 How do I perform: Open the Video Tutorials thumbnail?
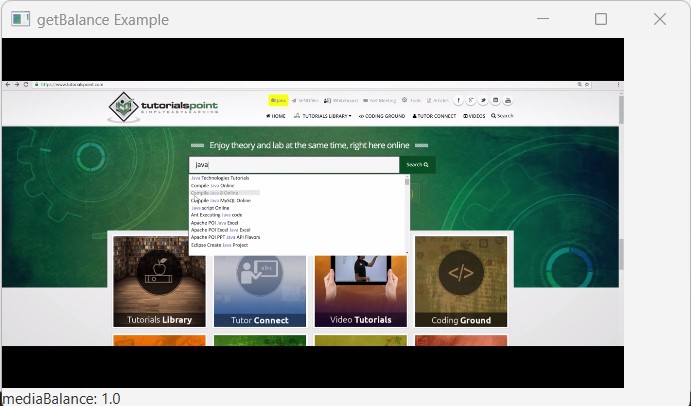coord(360,281)
